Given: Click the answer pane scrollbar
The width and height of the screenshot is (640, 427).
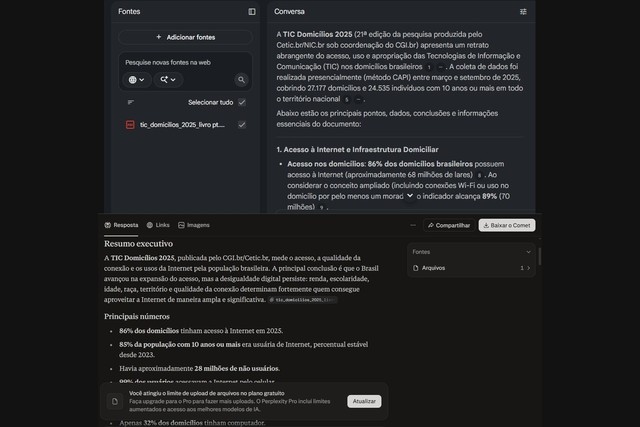Looking at the screenshot, I should 540,256.
